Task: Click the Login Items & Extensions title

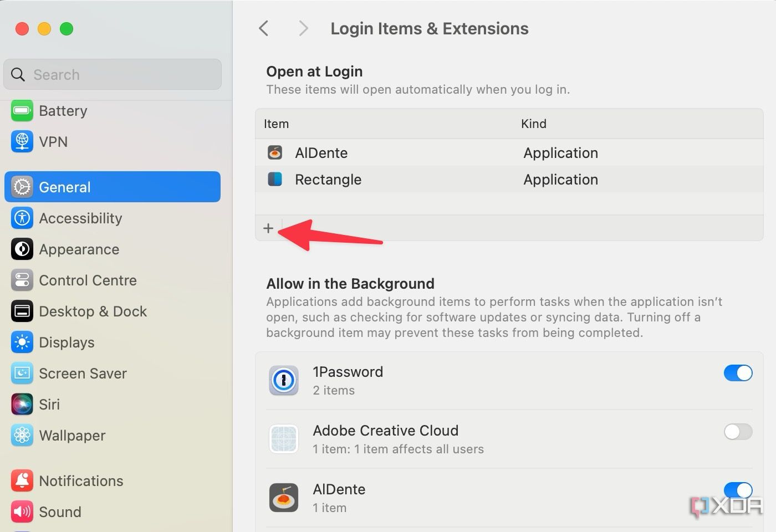Action: click(x=430, y=28)
